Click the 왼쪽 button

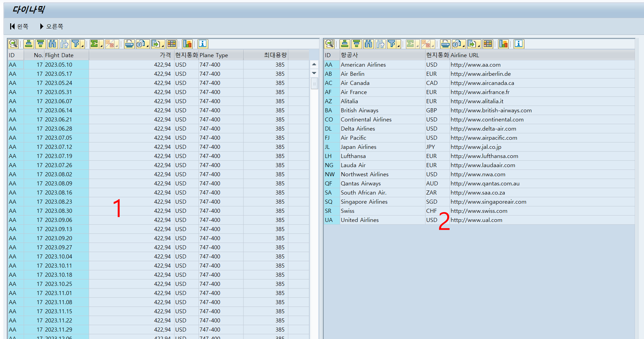19,26
